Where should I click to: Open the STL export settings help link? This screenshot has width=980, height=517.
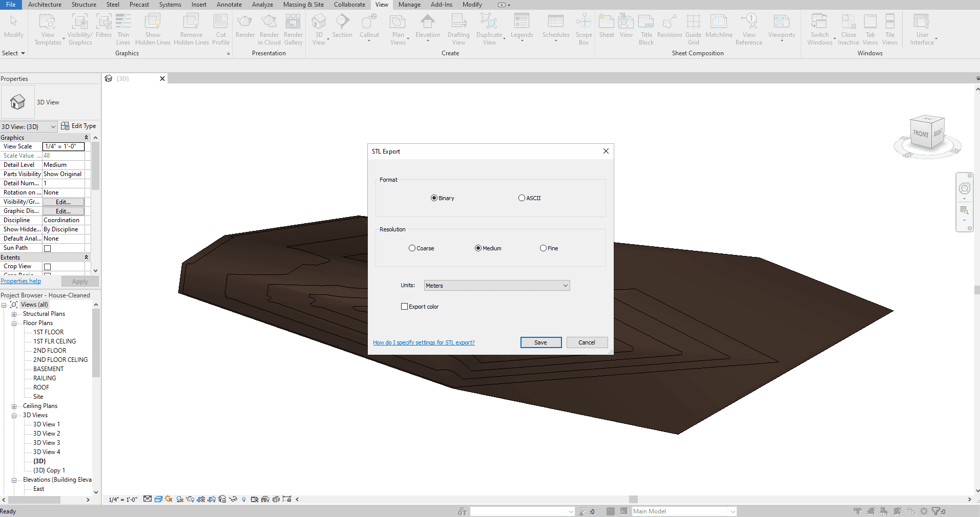(424, 342)
